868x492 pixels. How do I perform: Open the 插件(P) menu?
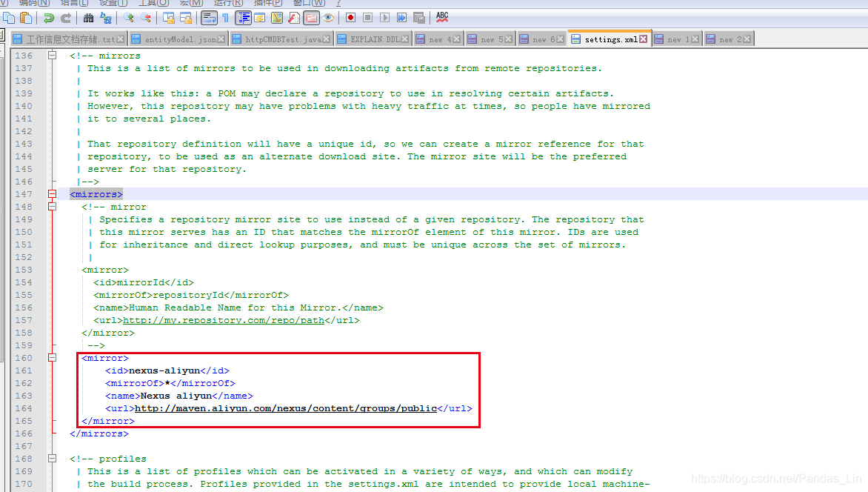[268, 3]
